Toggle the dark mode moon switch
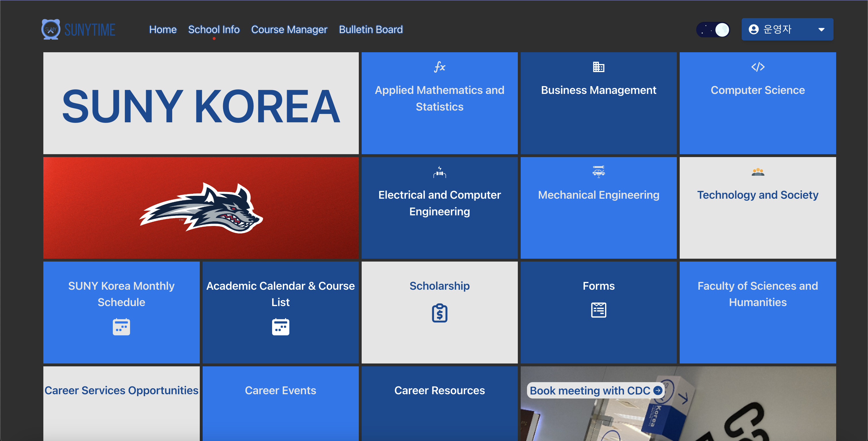This screenshot has width=868, height=441. (x=713, y=30)
